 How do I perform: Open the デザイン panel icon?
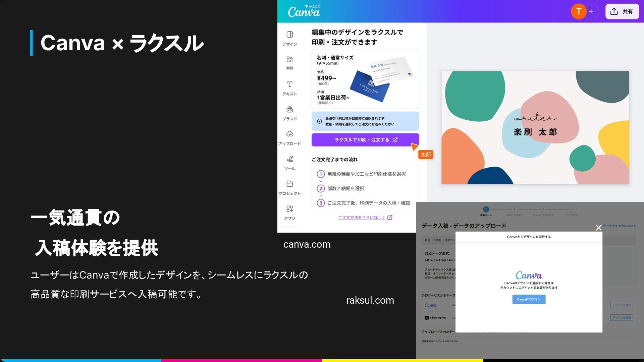290,35
